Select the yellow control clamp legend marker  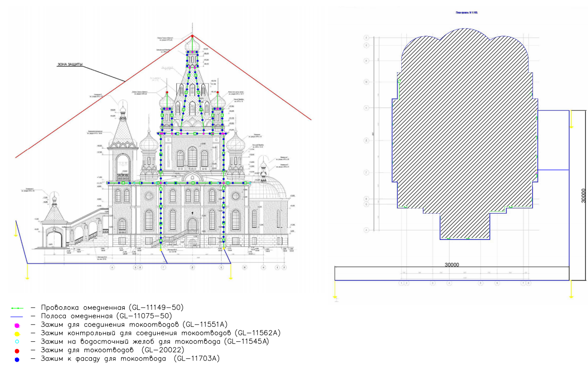pyautogui.click(x=17, y=333)
